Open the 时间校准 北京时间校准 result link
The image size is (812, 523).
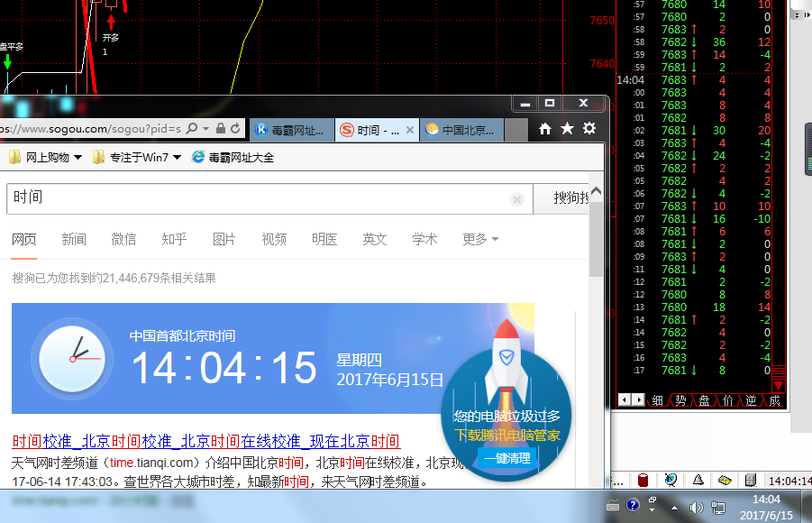(206, 441)
